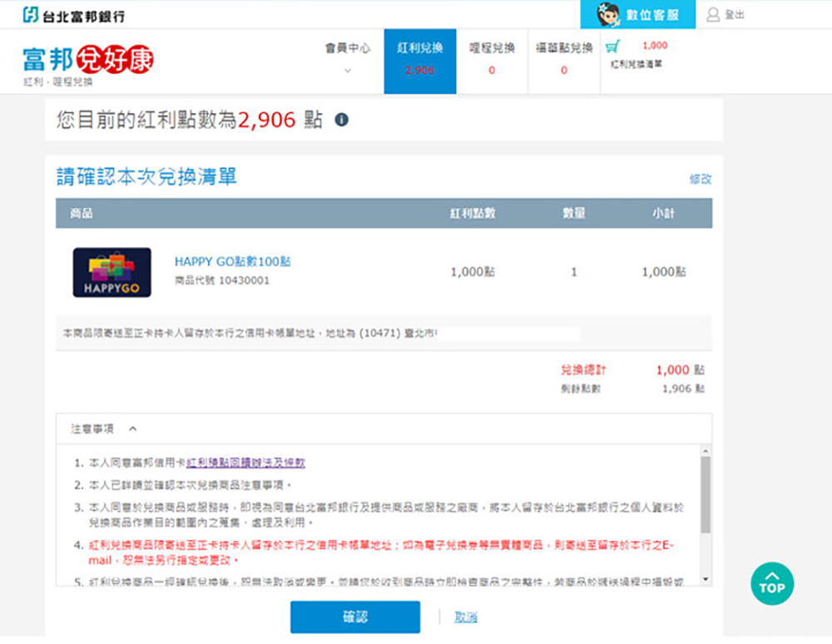The image size is (832, 644).
Task: Collapse the 注意事項 section chevron
Action: (x=133, y=429)
